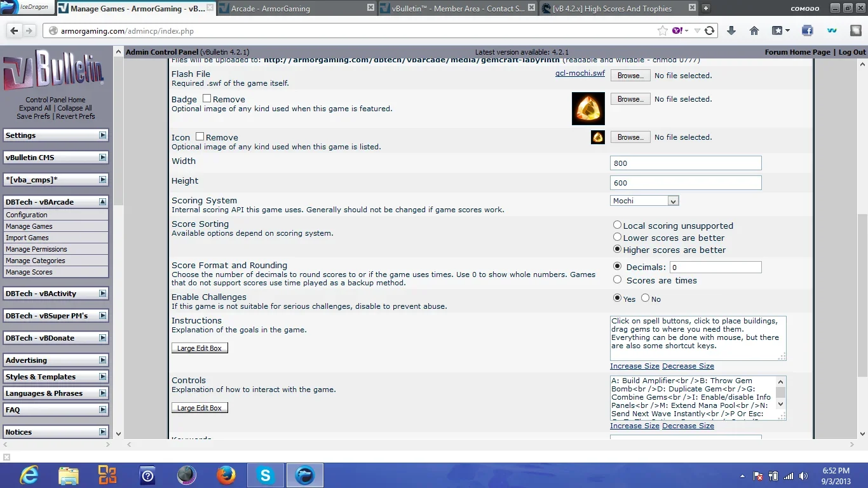Open the gcl-mochi.swf file link
Image resolution: width=868 pixels, height=488 pixels.
pyautogui.click(x=580, y=73)
